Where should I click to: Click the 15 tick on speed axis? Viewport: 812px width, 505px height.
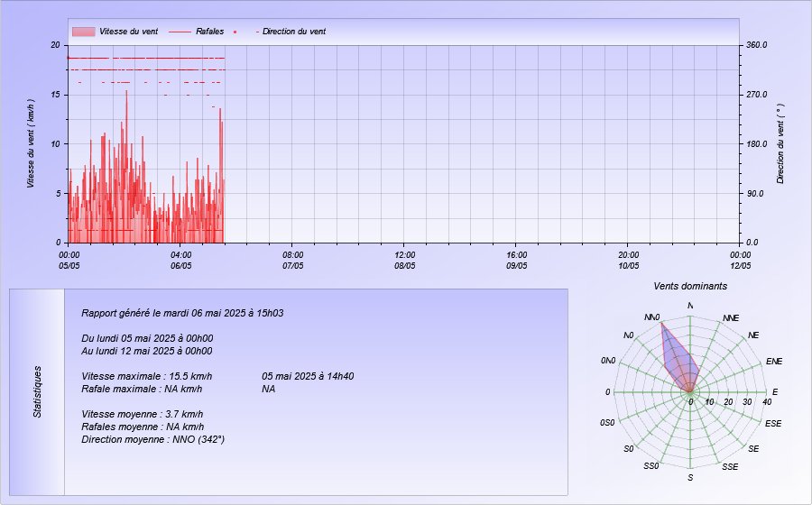click(x=55, y=95)
